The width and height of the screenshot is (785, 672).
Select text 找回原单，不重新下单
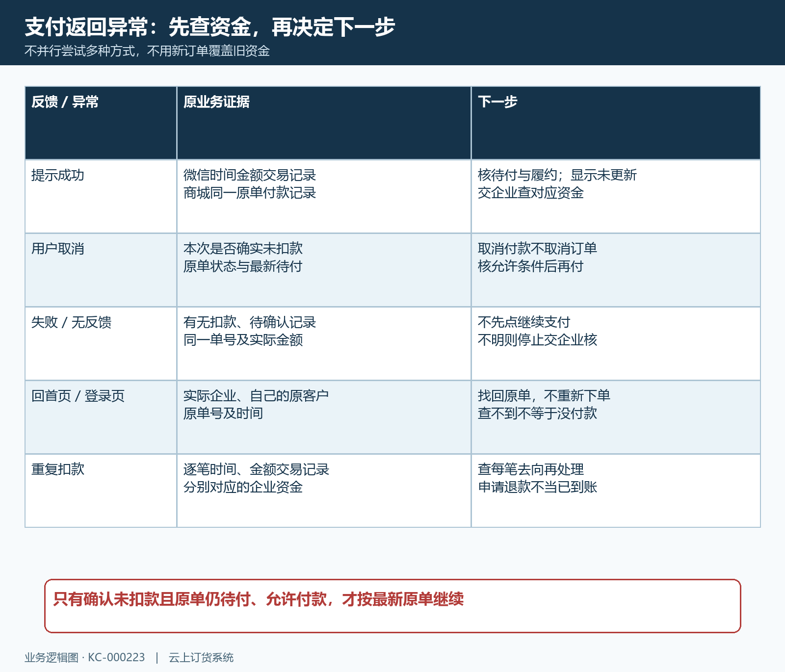pyautogui.click(x=544, y=396)
